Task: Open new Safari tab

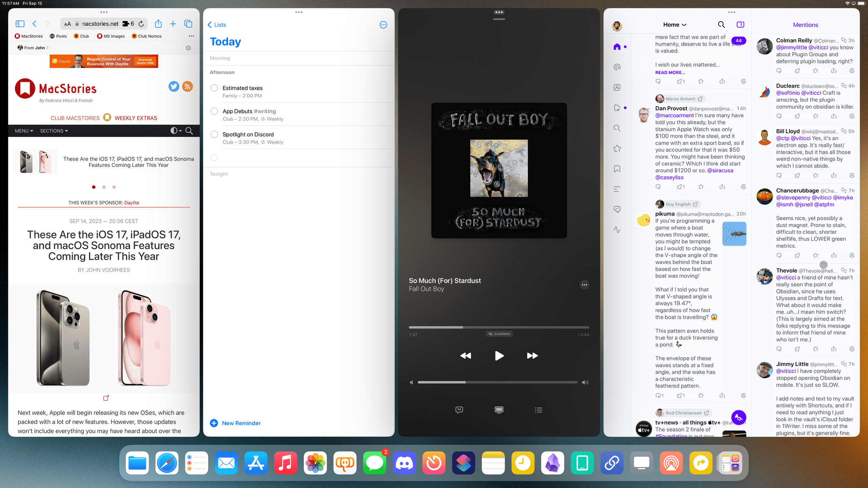Action: 173,24
